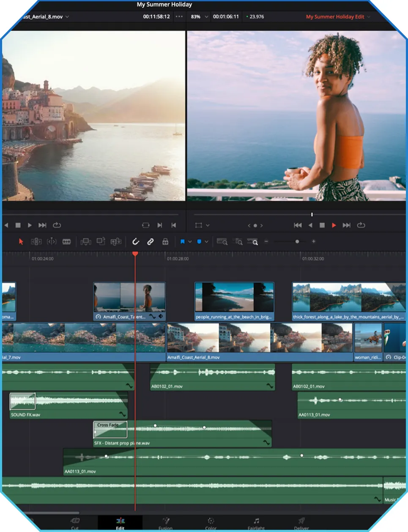Expand the My Summer Holiday Edit timeline dropdown
The height and width of the screenshot is (532, 408).
point(369,17)
